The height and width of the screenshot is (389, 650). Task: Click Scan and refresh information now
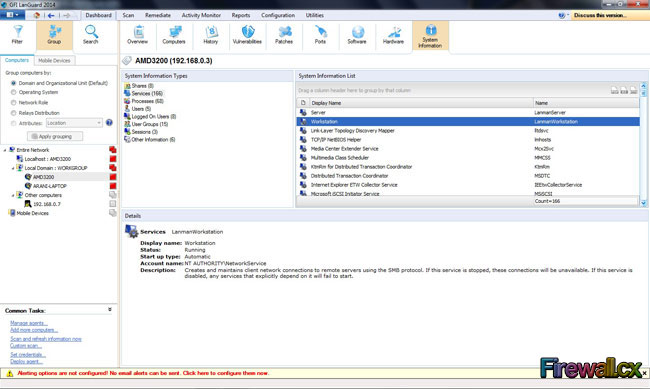point(46,339)
